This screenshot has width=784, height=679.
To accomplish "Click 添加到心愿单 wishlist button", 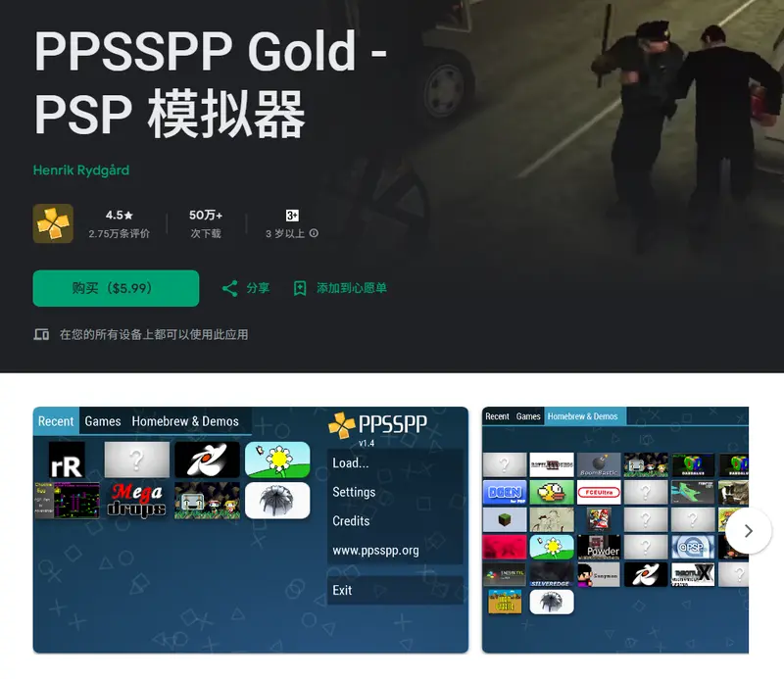I will click(352, 288).
